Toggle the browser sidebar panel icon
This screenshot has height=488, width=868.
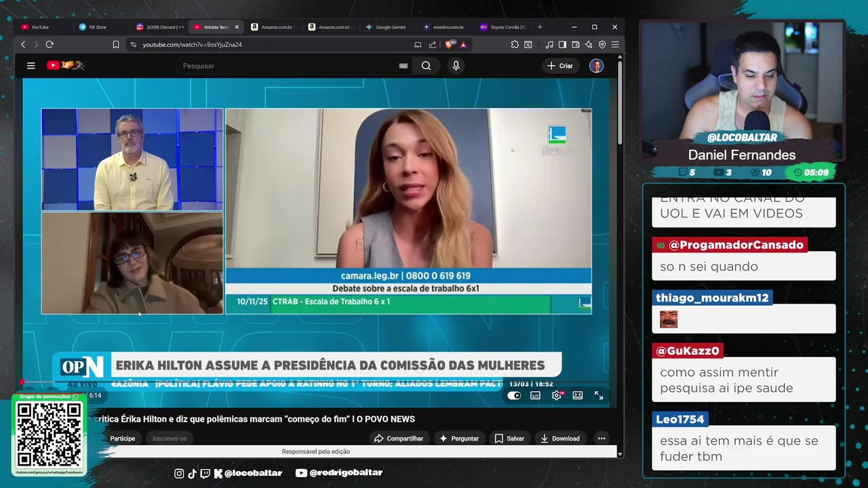pyautogui.click(x=562, y=45)
